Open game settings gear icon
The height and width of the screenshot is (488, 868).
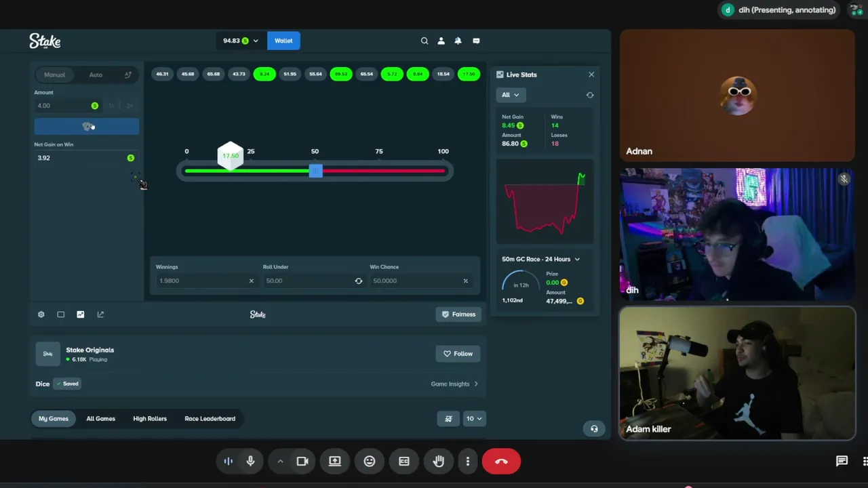[x=41, y=314]
